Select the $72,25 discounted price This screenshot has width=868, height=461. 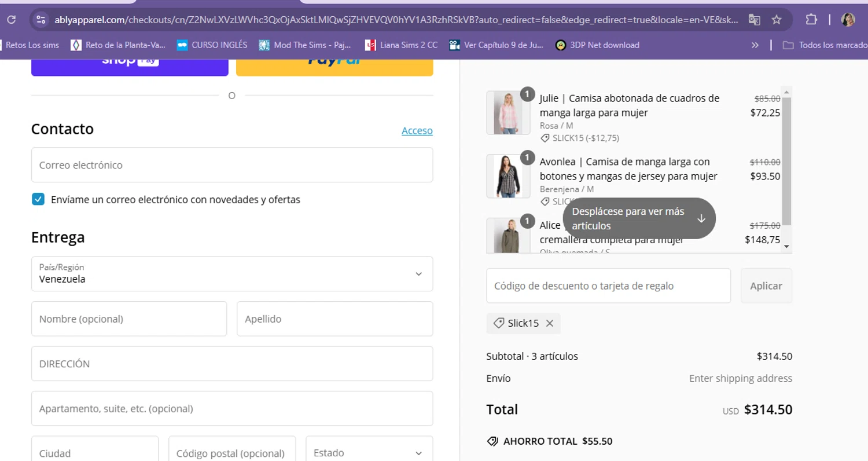tap(765, 113)
